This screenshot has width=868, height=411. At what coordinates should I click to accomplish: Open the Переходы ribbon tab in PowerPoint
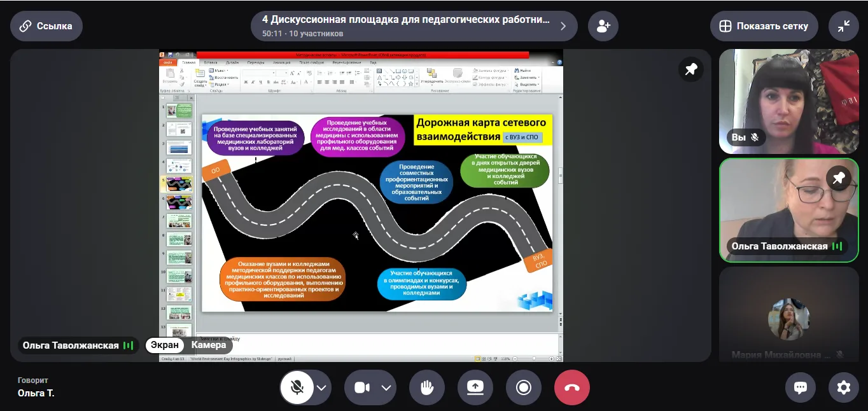pyautogui.click(x=256, y=62)
